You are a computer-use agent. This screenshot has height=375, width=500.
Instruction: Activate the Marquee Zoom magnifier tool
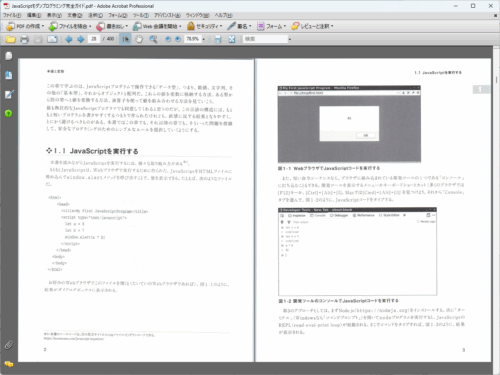pos(153,39)
